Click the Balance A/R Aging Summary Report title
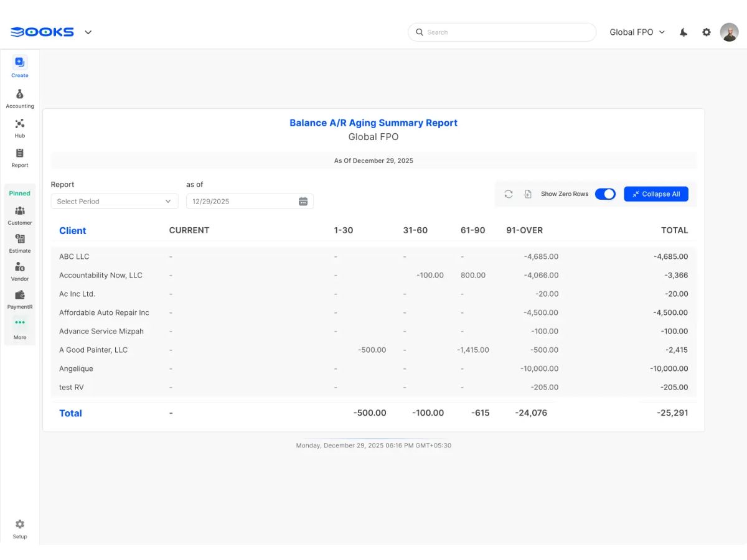Viewport: 747px width, 560px height. pos(374,123)
